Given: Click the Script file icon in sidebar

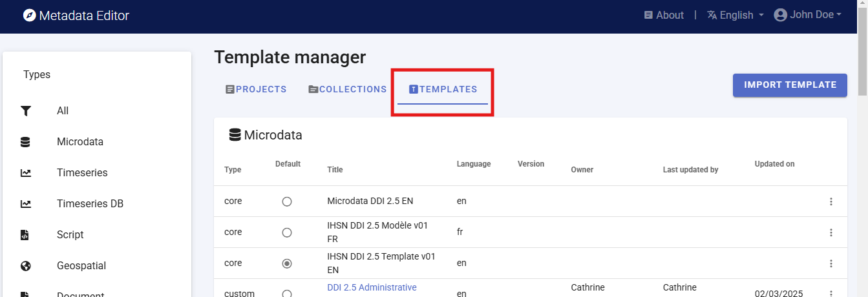Looking at the screenshot, I should click(26, 235).
